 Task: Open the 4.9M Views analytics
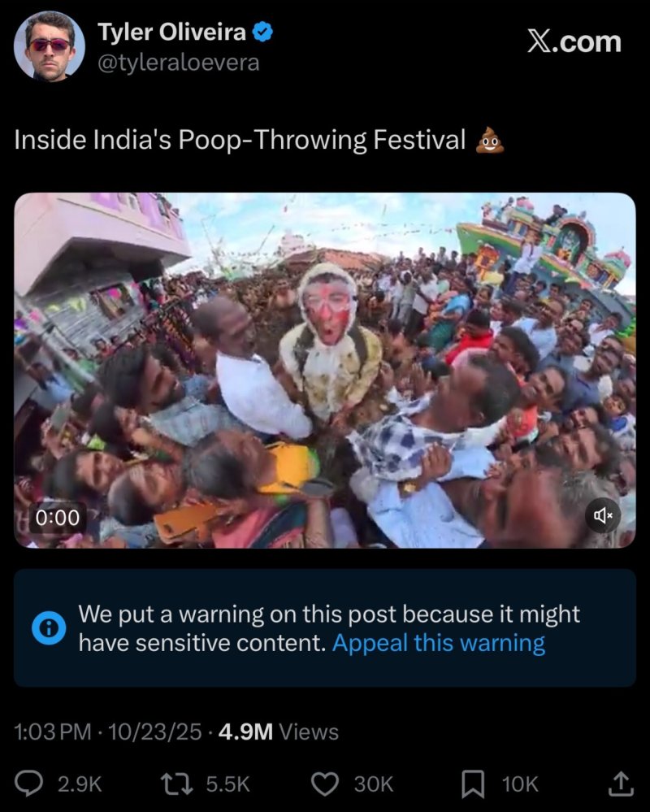[x=279, y=732]
